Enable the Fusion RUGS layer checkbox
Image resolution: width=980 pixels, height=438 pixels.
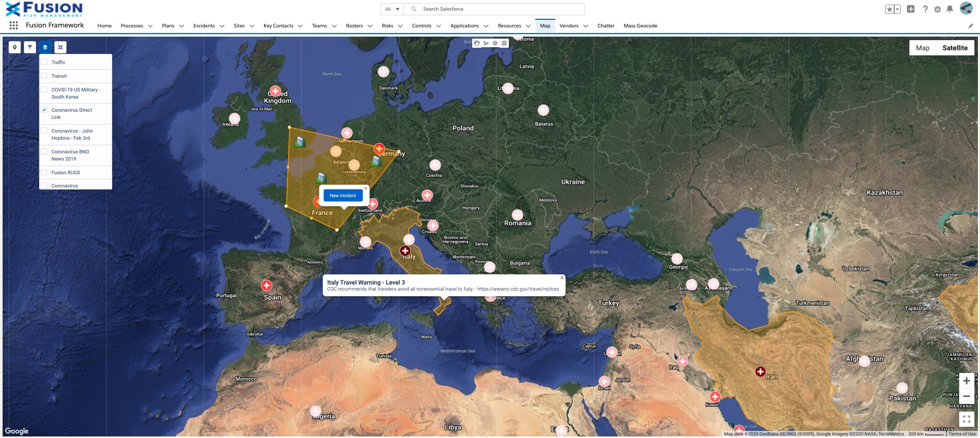click(x=45, y=172)
